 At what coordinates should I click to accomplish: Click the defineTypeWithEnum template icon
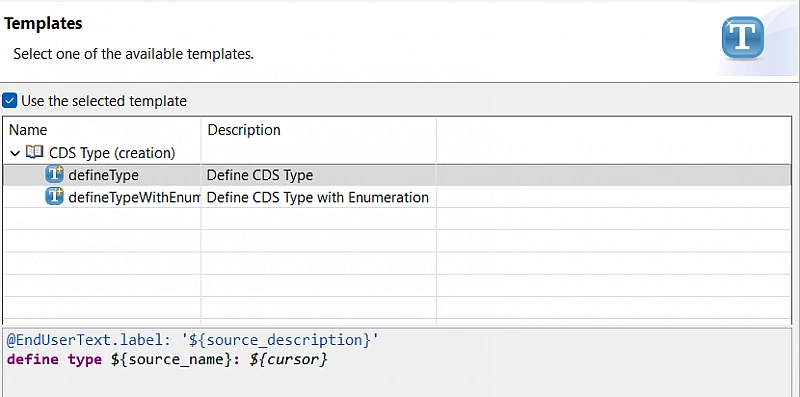click(55, 196)
